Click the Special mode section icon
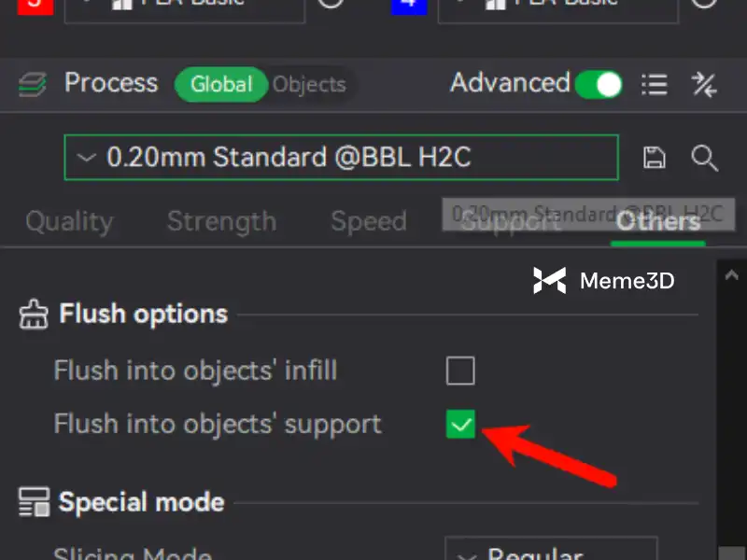Screen dimensions: 747x560 (34, 502)
